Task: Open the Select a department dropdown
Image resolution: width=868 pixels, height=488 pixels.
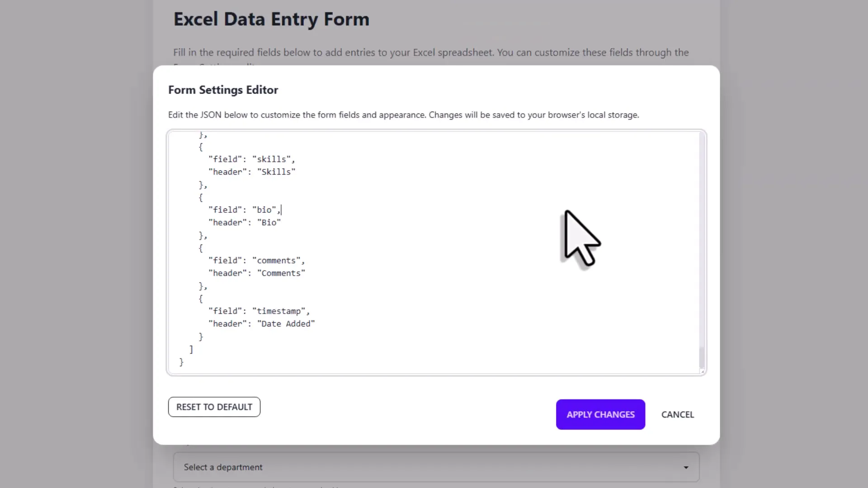Action: pyautogui.click(x=434, y=467)
